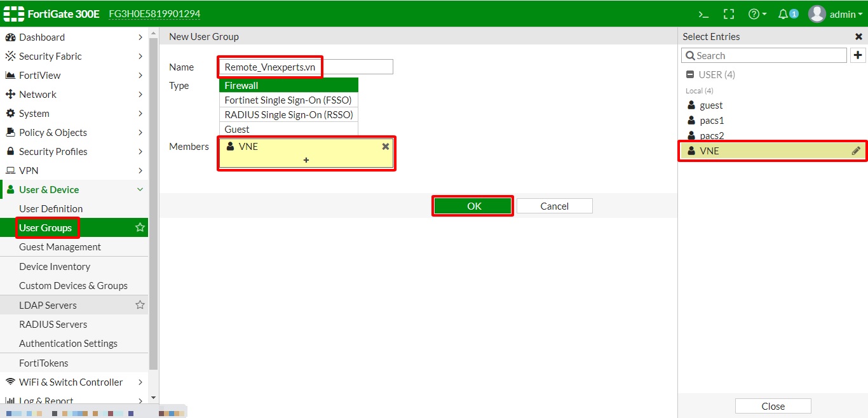Add a new entry via plus icon

pyautogui.click(x=858, y=55)
